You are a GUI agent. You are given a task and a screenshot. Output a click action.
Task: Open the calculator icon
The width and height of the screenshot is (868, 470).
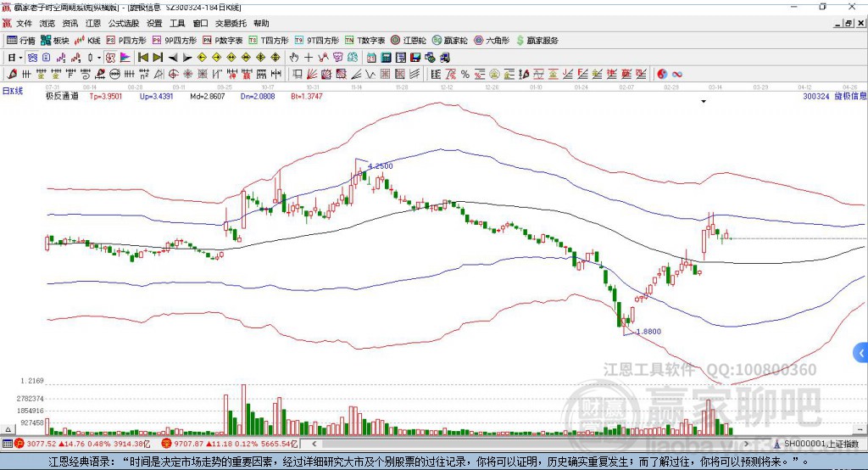click(386, 58)
